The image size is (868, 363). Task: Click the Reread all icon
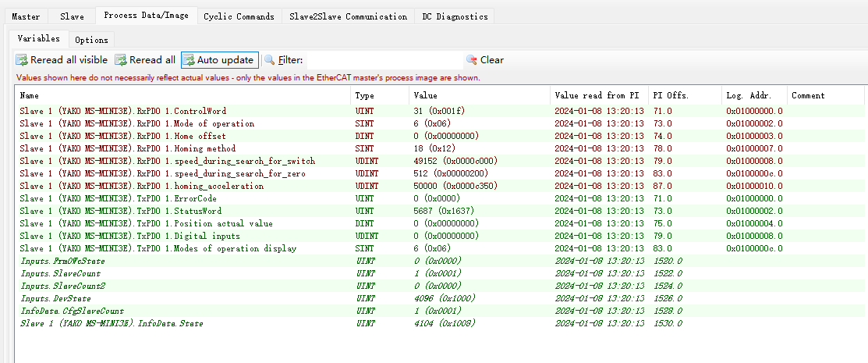[x=121, y=60]
